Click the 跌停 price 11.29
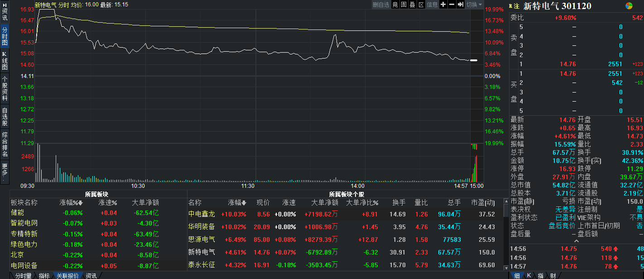The height and width of the screenshot is (279, 644). 634,168
